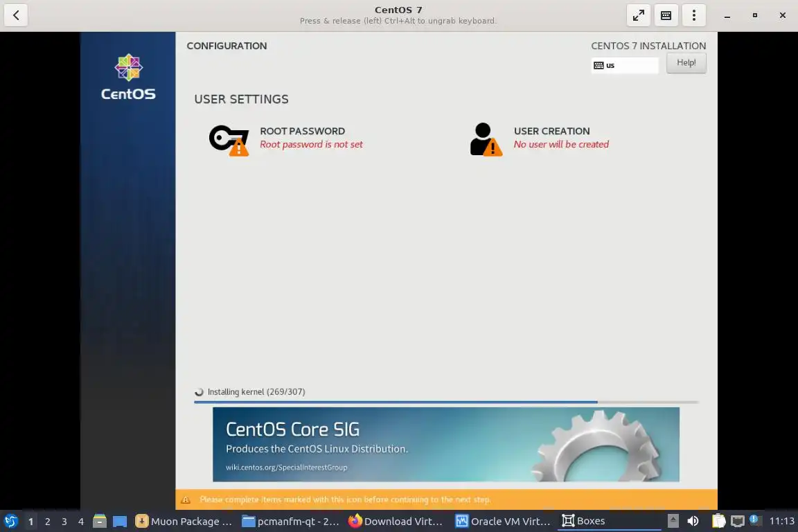Click the USER CREATION label
798x532 pixels.
(551, 131)
